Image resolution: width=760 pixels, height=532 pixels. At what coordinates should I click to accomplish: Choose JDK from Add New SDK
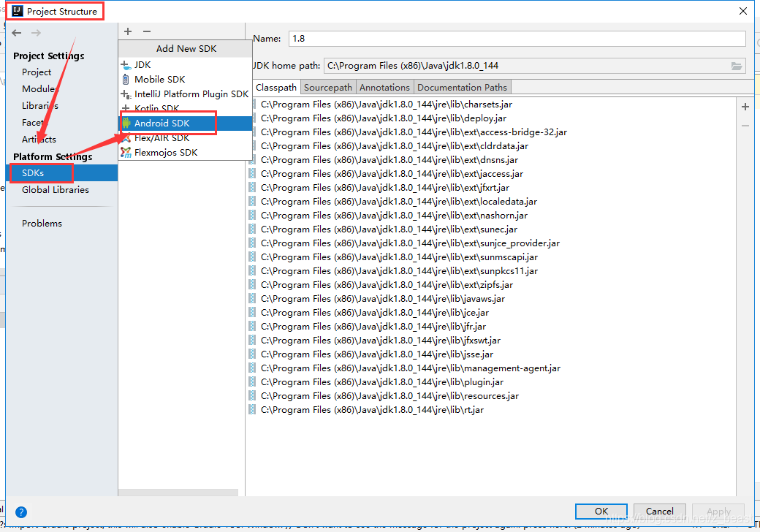pos(186,65)
